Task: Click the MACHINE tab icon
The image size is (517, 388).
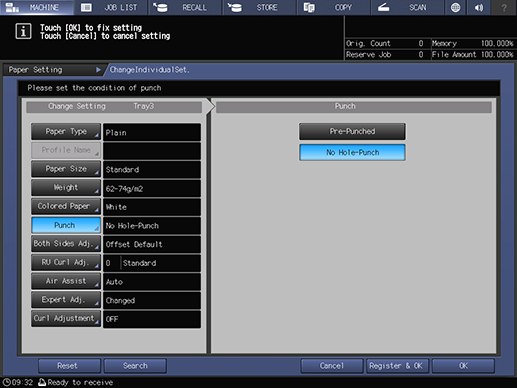Action: [x=13, y=7]
